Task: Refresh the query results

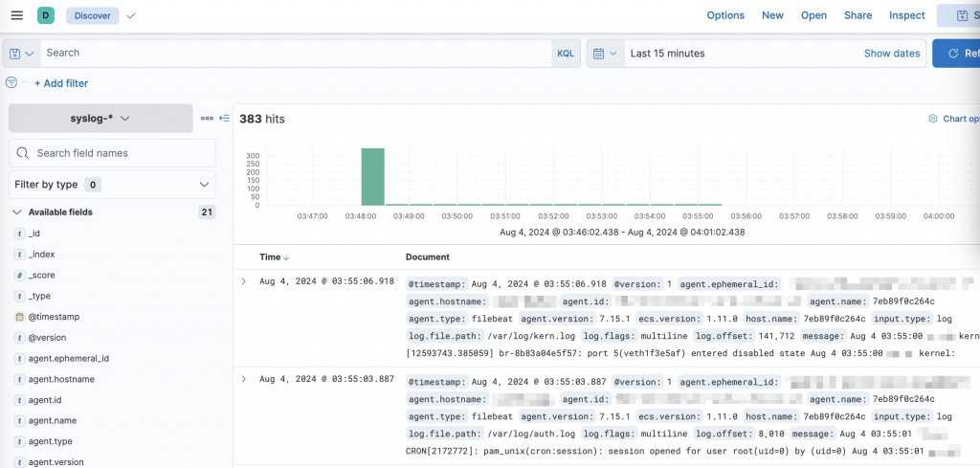Action: tap(956, 53)
